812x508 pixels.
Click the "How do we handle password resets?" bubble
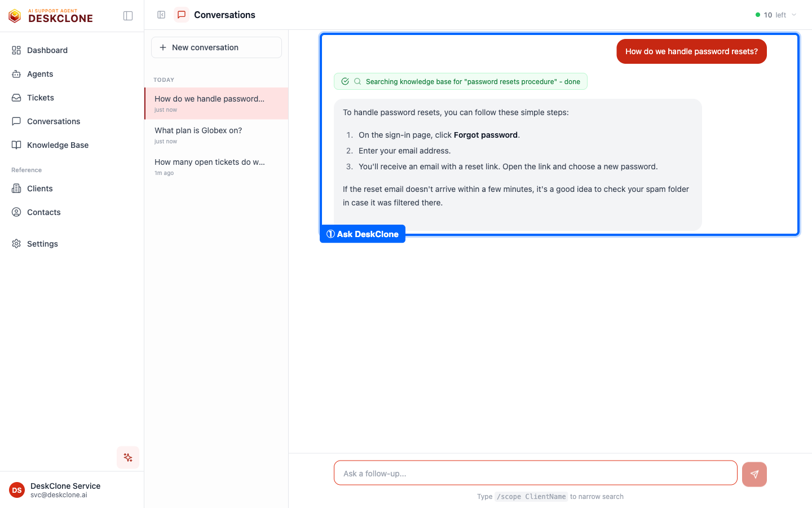point(691,51)
